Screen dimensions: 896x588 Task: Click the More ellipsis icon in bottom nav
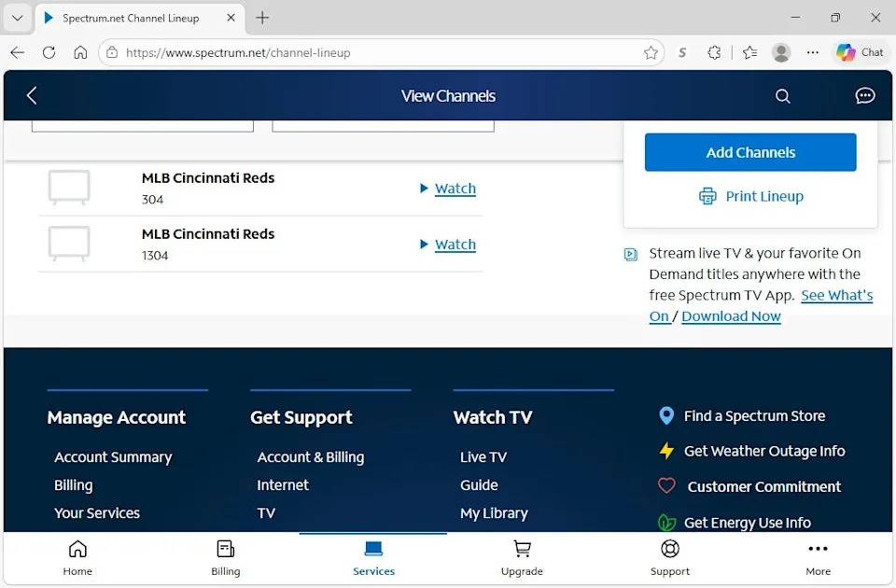pyautogui.click(x=818, y=549)
